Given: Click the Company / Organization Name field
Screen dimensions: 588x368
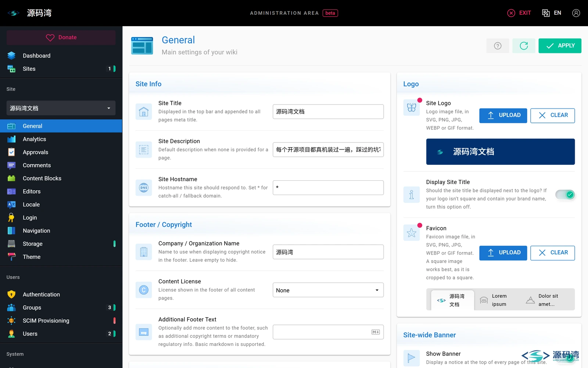Looking at the screenshot, I should point(328,252).
